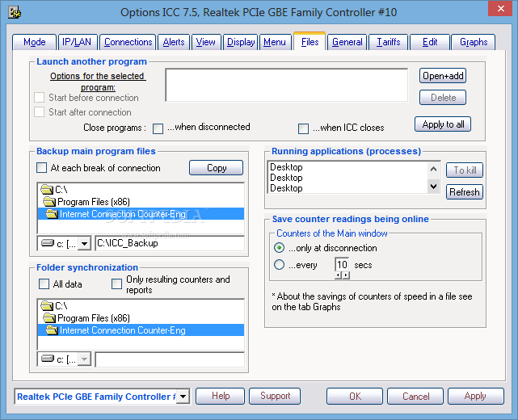Click the drive icon in the synchronization drive selector

(48, 359)
